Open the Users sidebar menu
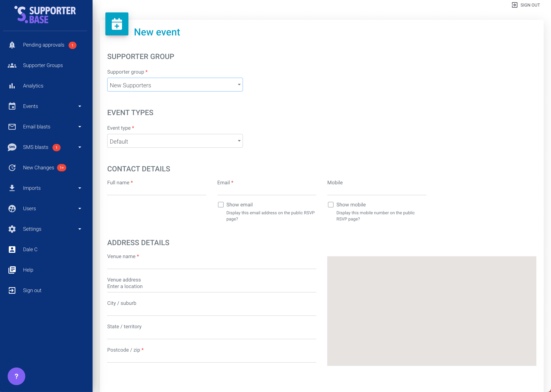This screenshot has width=551, height=392. pos(29,209)
